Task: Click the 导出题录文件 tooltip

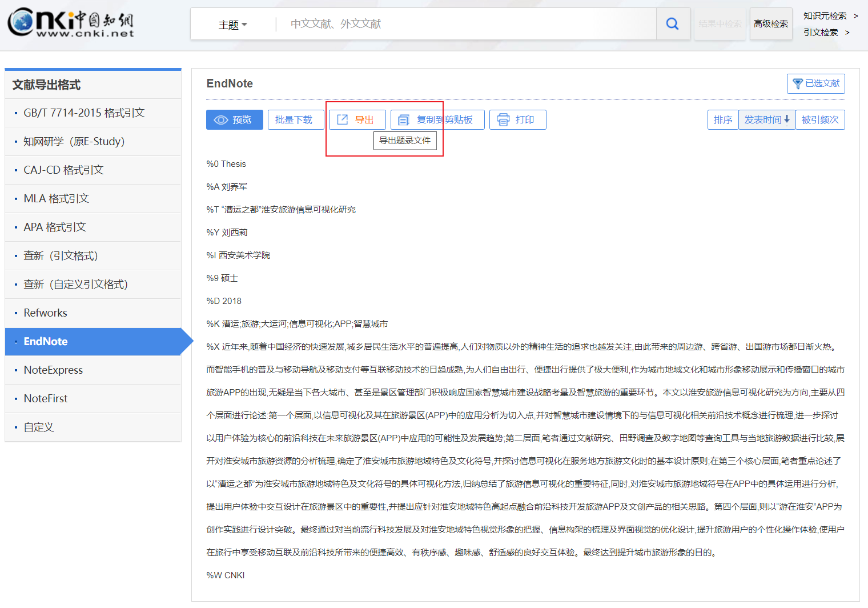Action: pos(405,140)
